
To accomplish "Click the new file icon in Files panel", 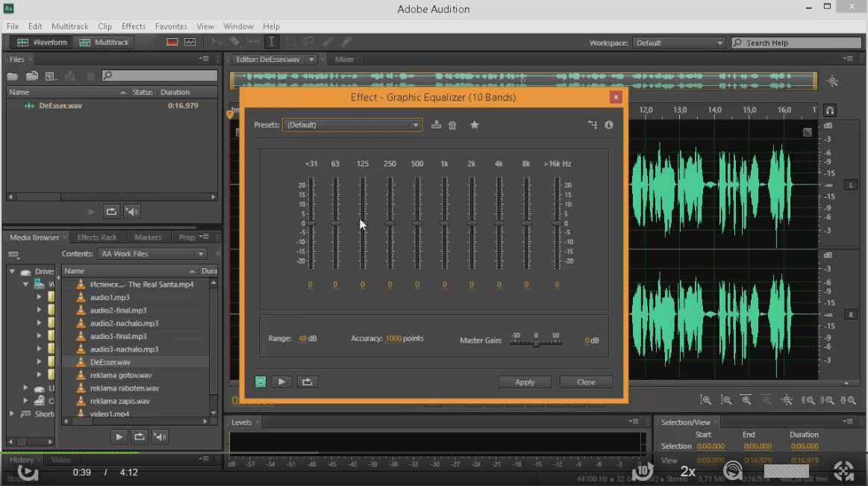I will coord(50,76).
